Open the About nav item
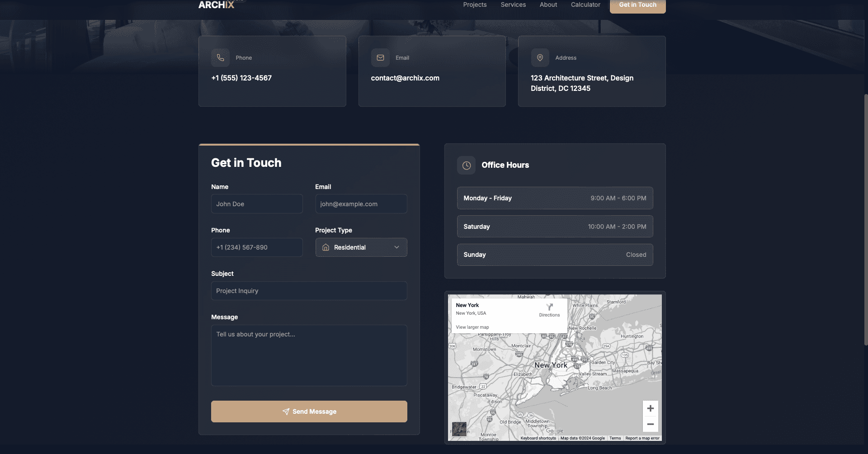This screenshot has height=454, width=868. (548, 5)
